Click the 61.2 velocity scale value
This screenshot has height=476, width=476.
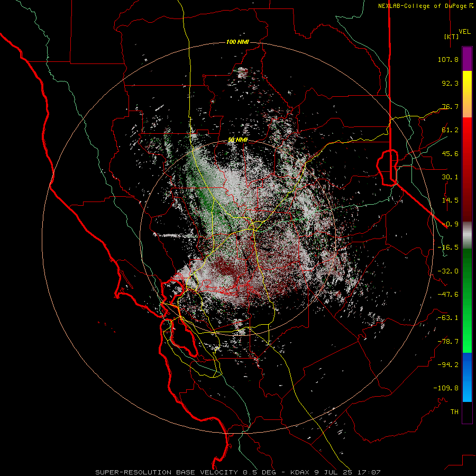pos(450,130)
